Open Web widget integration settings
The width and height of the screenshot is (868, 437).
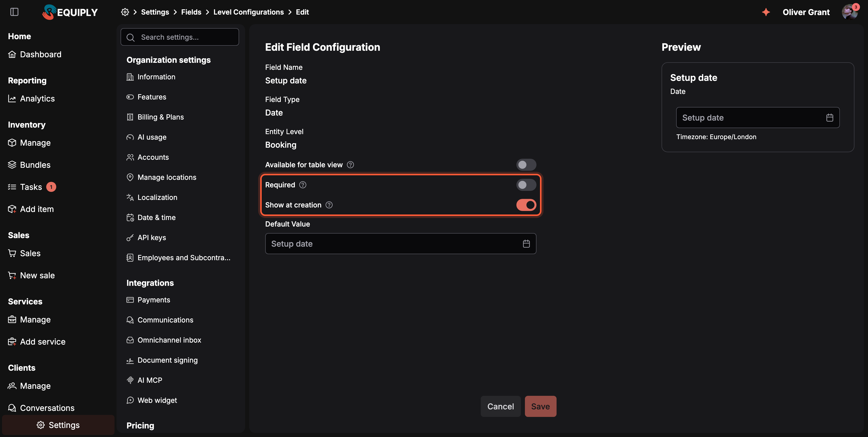pyautogui.click(x=151, y=400)
